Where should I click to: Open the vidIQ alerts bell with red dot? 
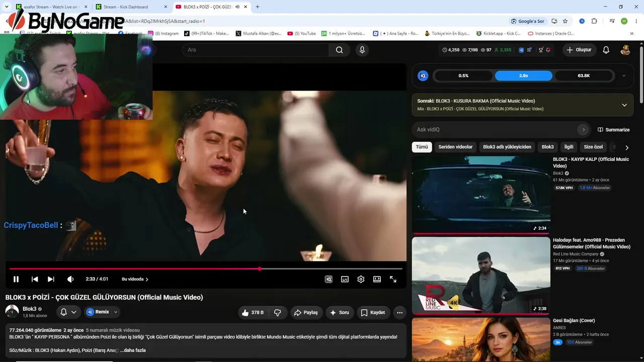[x=548, y=50]
